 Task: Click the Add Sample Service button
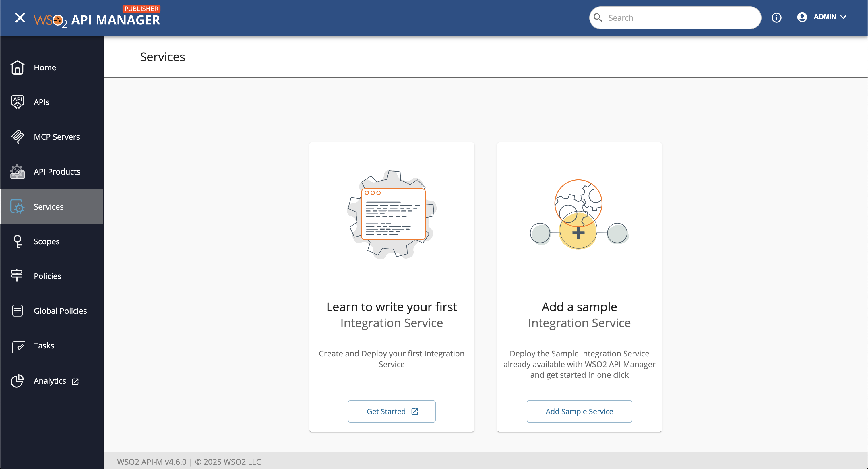click(579, 411)
